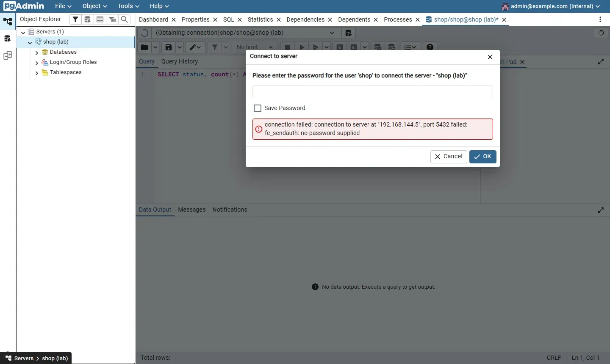610x364 pixels.
Task: Click the CRLF indicator in the status bar
Action: 554,358
